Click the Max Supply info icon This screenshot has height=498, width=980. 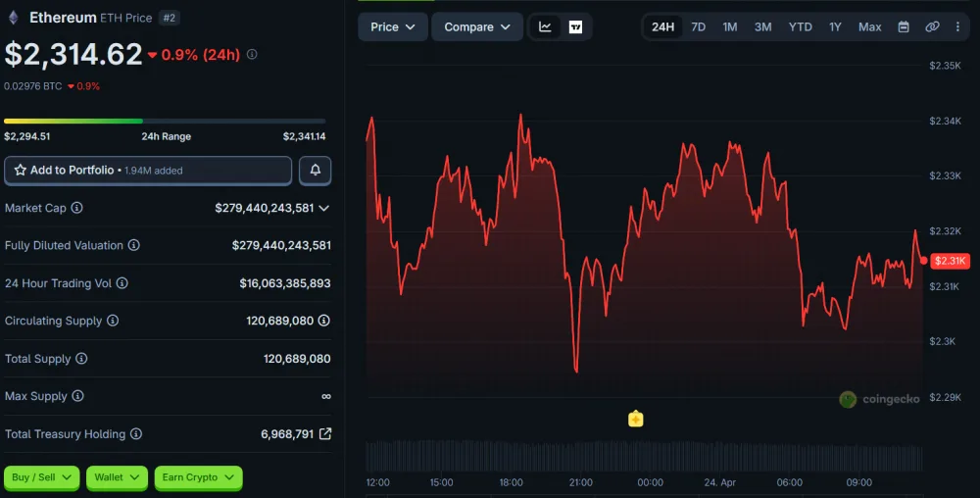coord(77,395)
